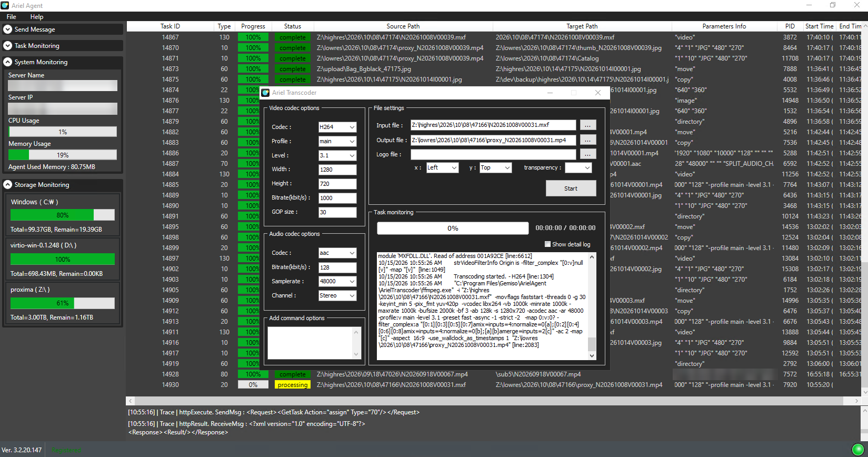Viewport: 868px width, 457px height.
Task: Click the CPU Usage 1% bar
Action: click(x=63, y=132)
